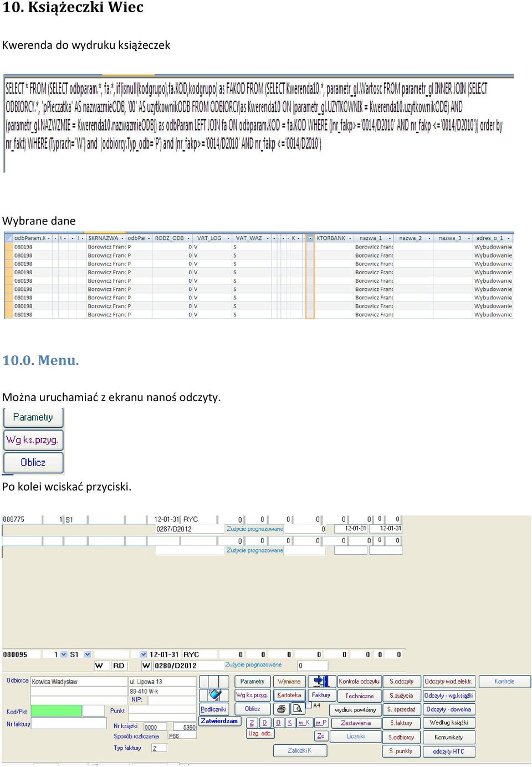The height and width of the screenshot is (767, 532).
Task: Open Kartoteka
Action: point(289,694)
